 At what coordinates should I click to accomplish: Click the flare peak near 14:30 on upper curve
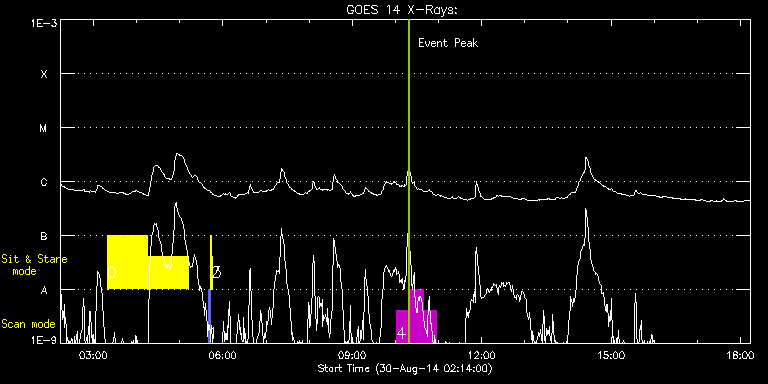(x=586, y=159)
